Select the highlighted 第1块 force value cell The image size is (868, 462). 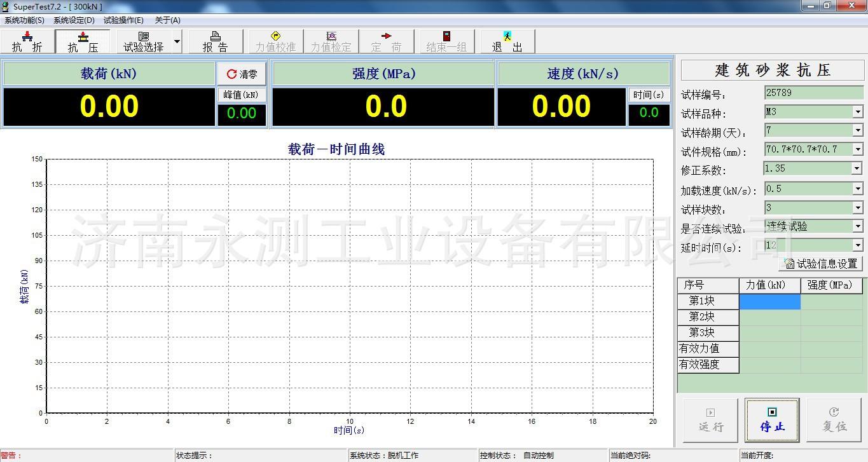769,302
